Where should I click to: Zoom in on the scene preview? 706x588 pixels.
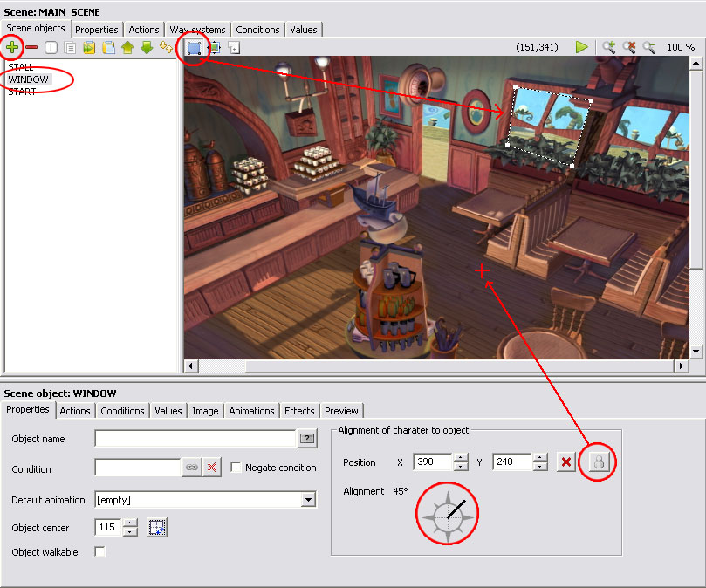609,47
